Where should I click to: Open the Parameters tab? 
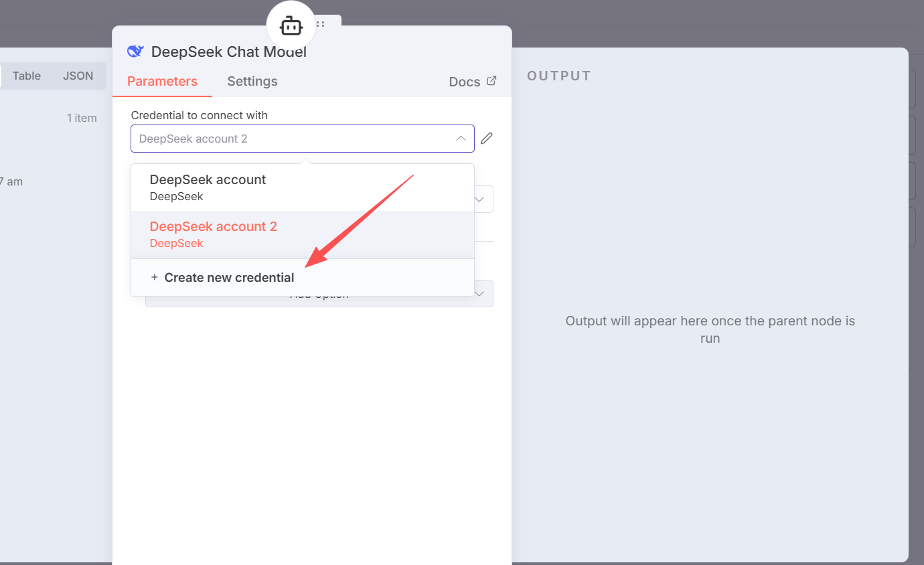click(162, 81)
